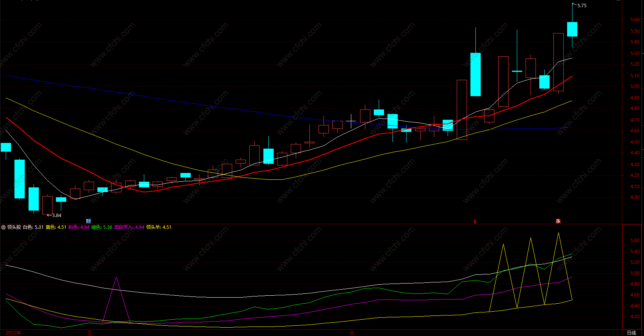Click the 4.00 label on main price axis
The image size is (644, 336).
pyautogui.click(x=635, y=197)
